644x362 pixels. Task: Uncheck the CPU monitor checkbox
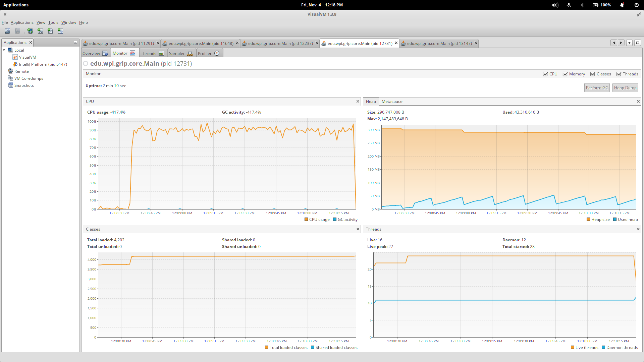(545, 74)
